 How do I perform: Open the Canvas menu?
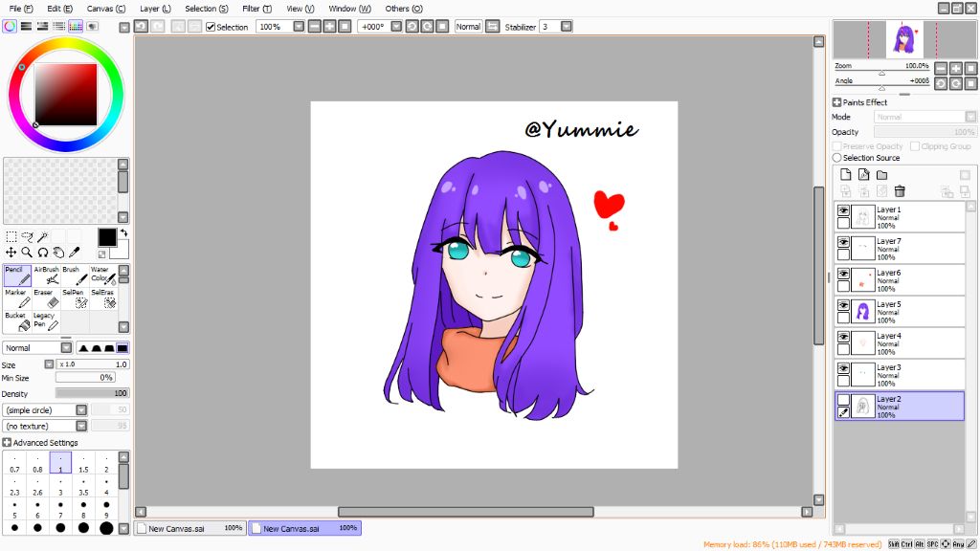click(105, 9)
